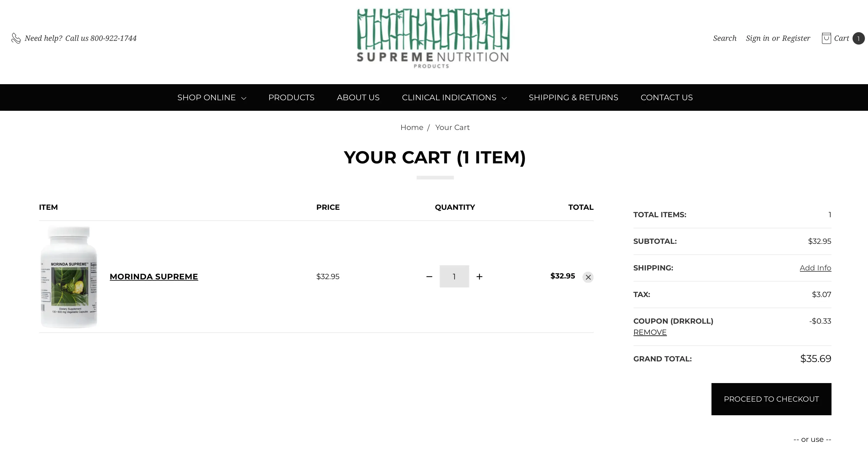Image resolution: width=868 pixels, height=453 pixels.
Task: Click the phone icon beside Need help
Action: click(x=16, y=38)
